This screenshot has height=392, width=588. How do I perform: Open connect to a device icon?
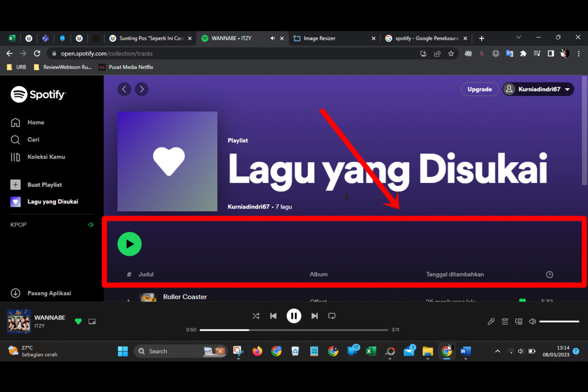[519, 321]
